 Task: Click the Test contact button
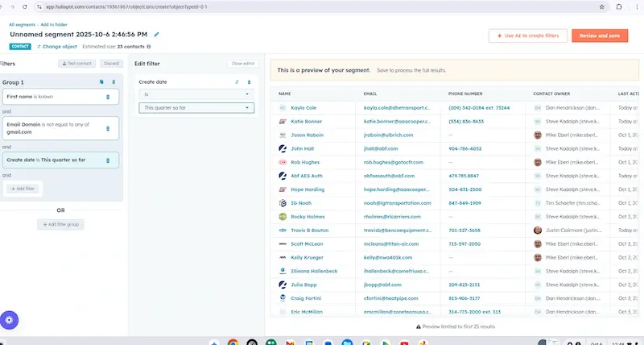point(76,64)
